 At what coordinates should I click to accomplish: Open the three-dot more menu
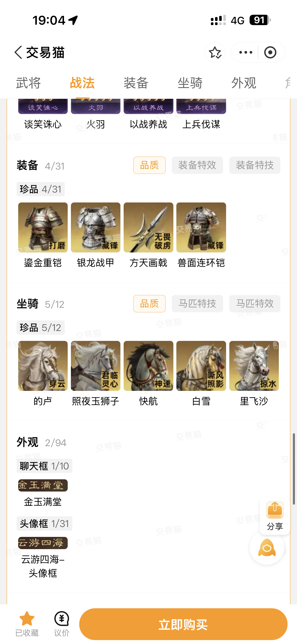point(245,52)
